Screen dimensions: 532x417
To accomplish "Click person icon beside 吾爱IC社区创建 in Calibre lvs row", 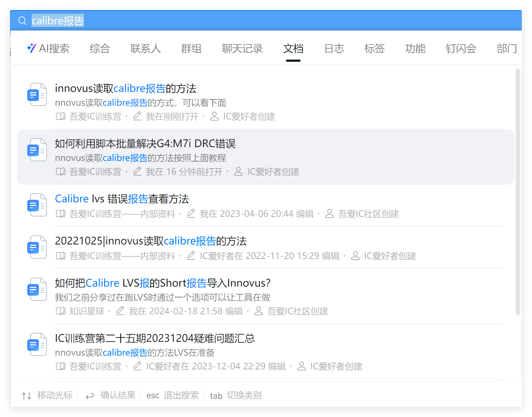I will click(330, 214).
